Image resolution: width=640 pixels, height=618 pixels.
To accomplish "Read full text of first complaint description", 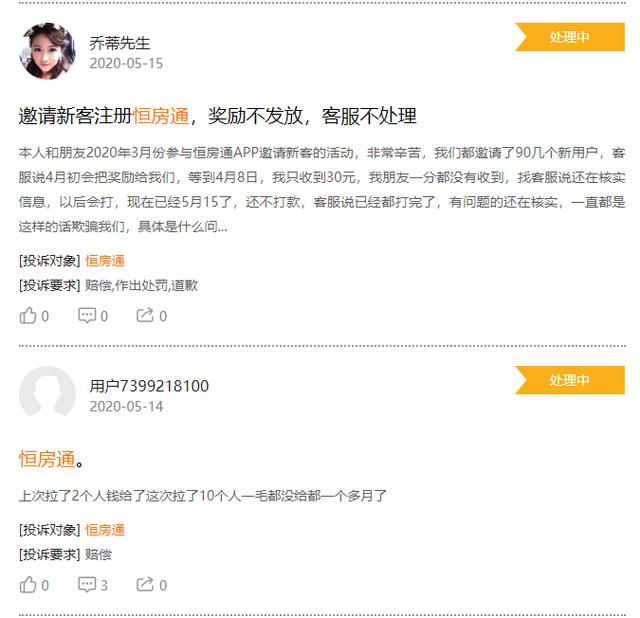I will coord(322,189).
